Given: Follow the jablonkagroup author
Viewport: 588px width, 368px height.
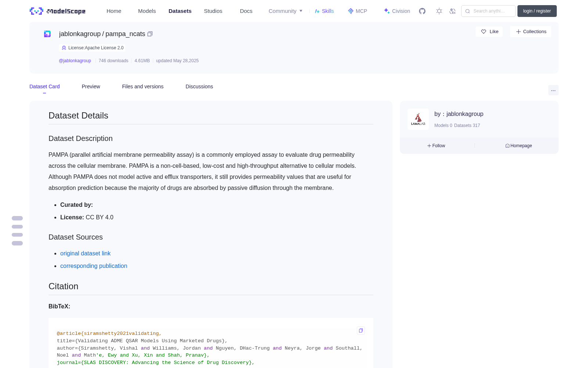Looking at the screenshot, I should 436,146.
